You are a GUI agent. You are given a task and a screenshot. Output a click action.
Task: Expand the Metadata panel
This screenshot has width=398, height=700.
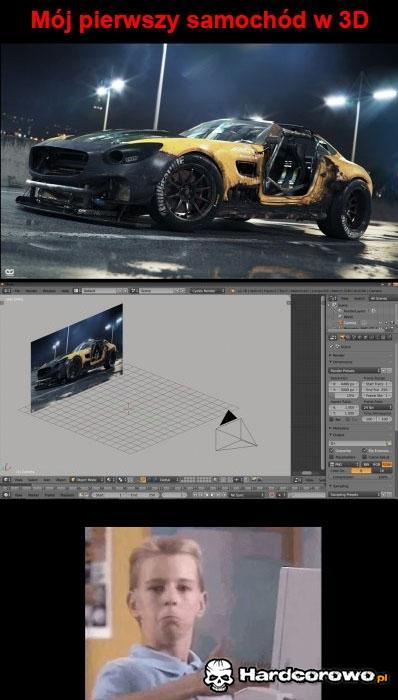(x=340, y=428)
